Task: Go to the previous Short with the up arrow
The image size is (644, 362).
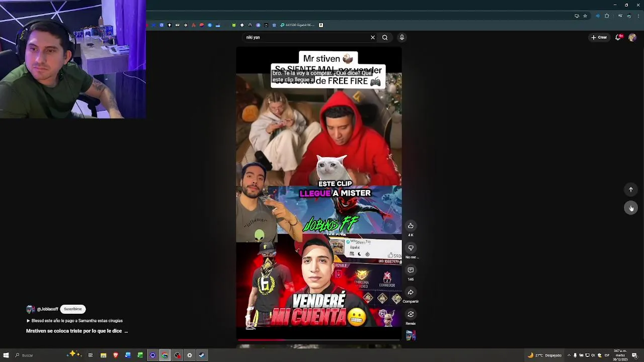Action: [x=631, y=190]
